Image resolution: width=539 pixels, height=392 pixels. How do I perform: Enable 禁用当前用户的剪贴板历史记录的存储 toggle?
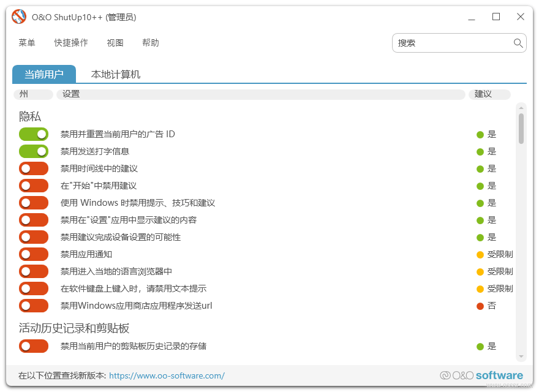tap(34, 346)
